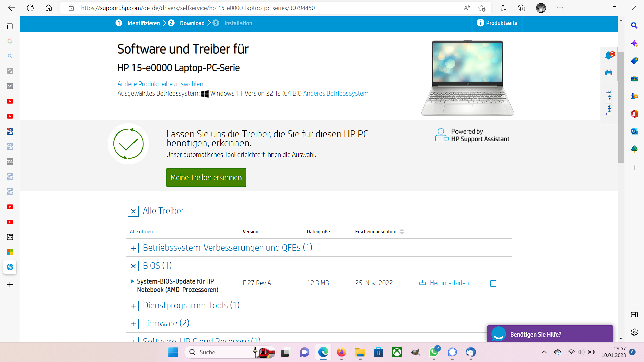Expand the Firmware (2) category
Image resolution: width=644 pixels, height=362 pixels.
tap(133, 324)
